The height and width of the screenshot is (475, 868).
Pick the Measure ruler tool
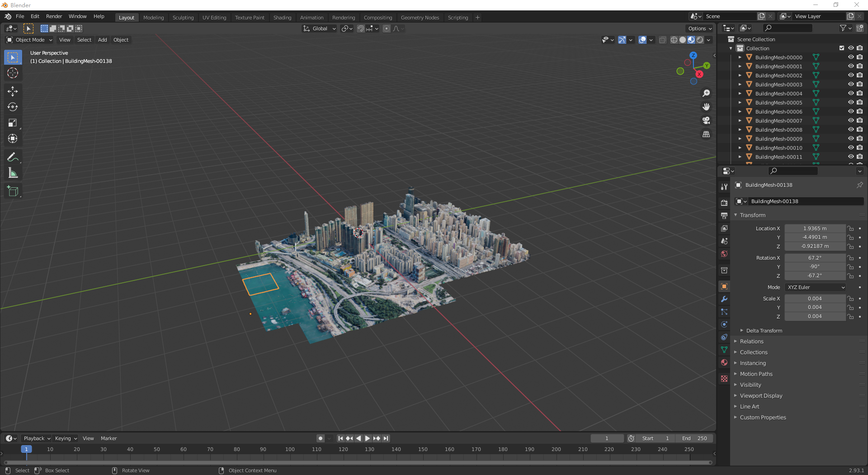(x=13, y=173)
